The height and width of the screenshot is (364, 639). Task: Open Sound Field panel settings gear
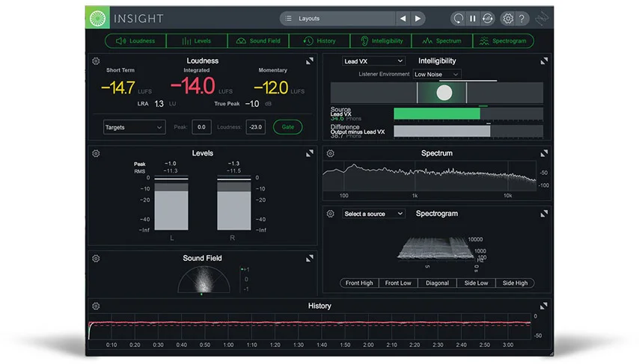[x=96, y=259]
